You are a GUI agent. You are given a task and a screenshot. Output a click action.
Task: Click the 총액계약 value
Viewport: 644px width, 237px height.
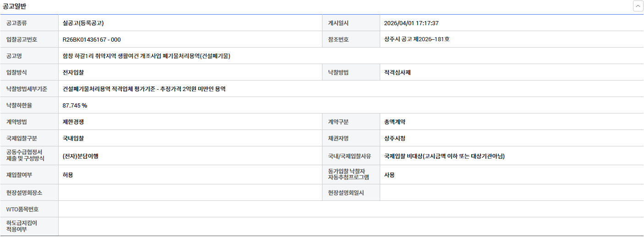tap(394, 122)
